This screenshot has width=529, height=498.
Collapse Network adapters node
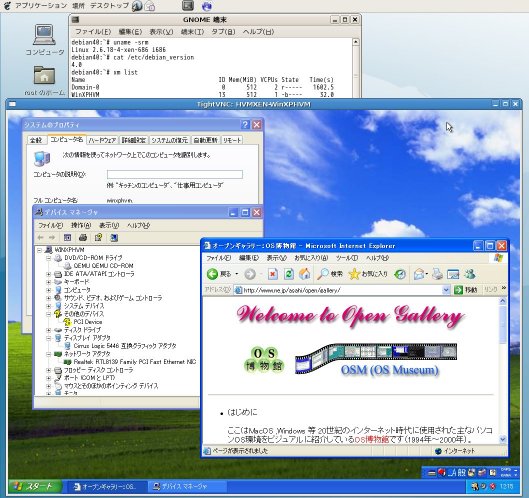[49, 354]
